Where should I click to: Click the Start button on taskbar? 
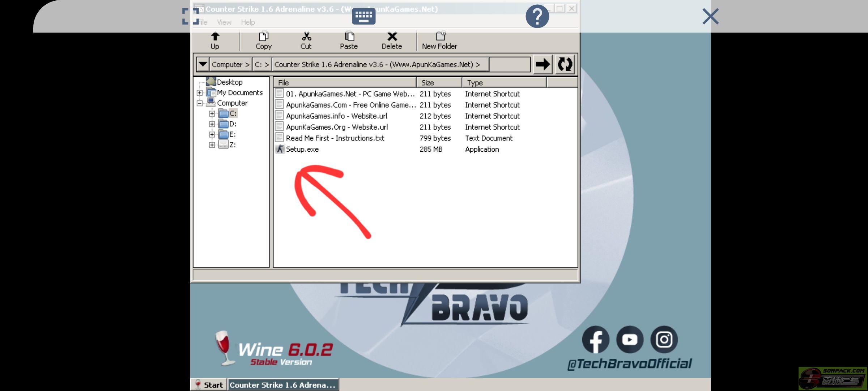point(209,385)
